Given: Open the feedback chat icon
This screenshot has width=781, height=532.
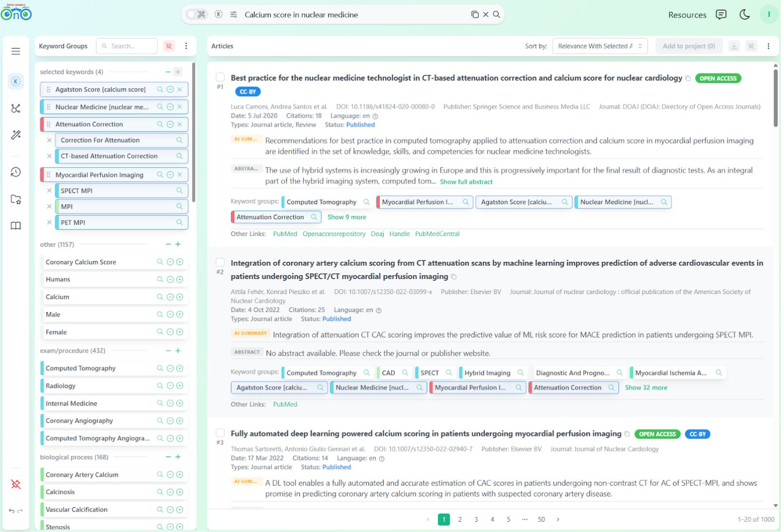Looking at the screenshot, I should (721, 15).
